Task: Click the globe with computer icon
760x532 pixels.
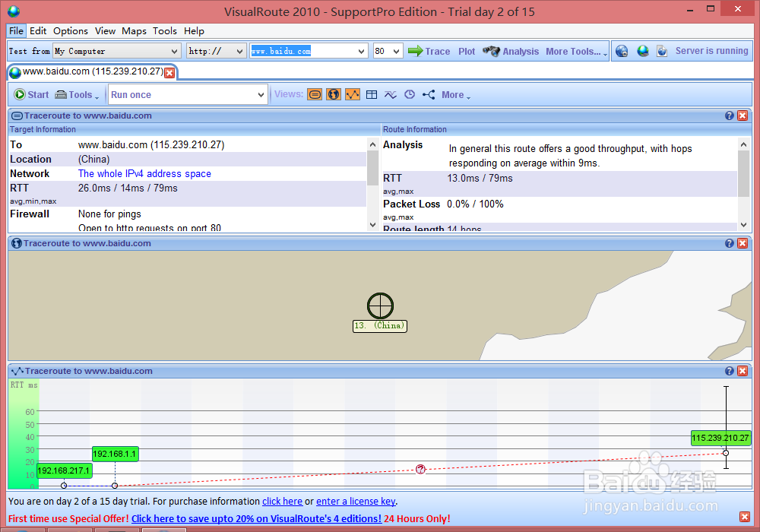Action: (643, 51)
